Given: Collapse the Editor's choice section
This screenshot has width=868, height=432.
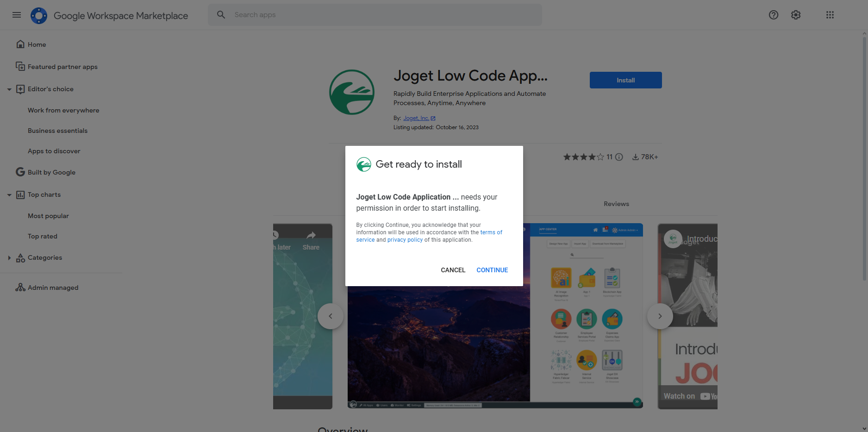Looking at the screenshot, I should (x=9, y=89).
